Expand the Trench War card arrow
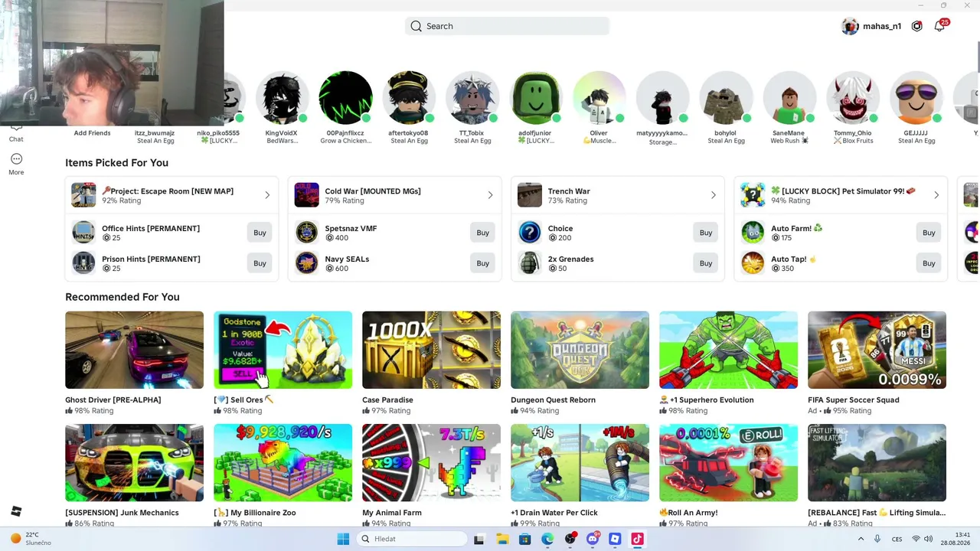This screenshot has width=980, height=551. [713, 195]
